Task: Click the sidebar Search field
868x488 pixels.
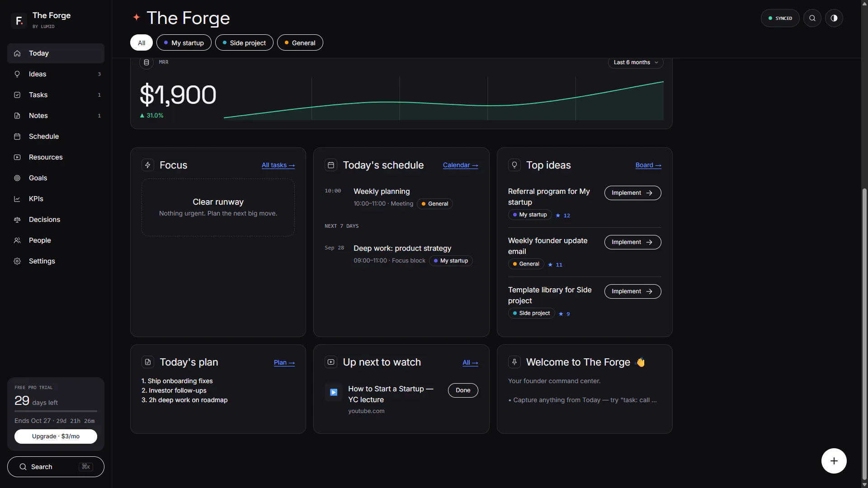Action: click(56, 467)
